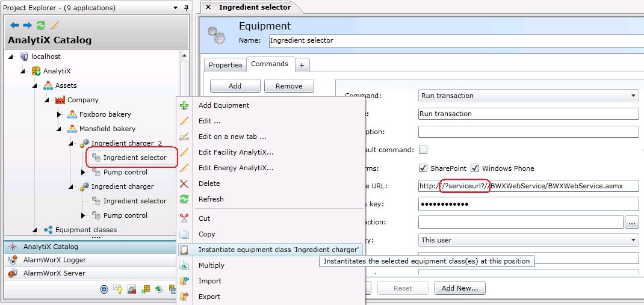Click the pencil edit icon in Project Explorer toolbar
The height and width of the screenshot is (305, 644).
coord(55,25)
